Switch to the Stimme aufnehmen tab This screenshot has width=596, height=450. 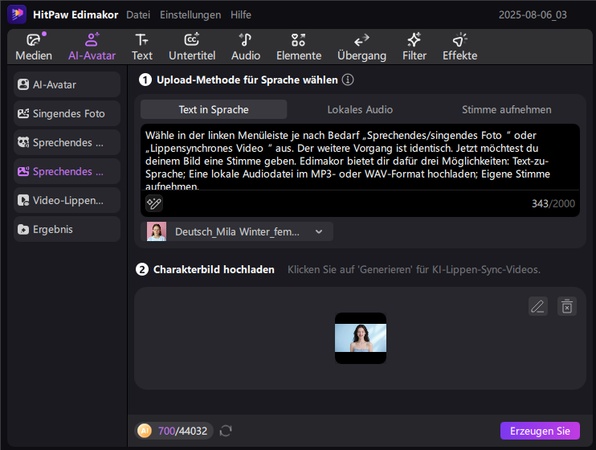[506, 109]
